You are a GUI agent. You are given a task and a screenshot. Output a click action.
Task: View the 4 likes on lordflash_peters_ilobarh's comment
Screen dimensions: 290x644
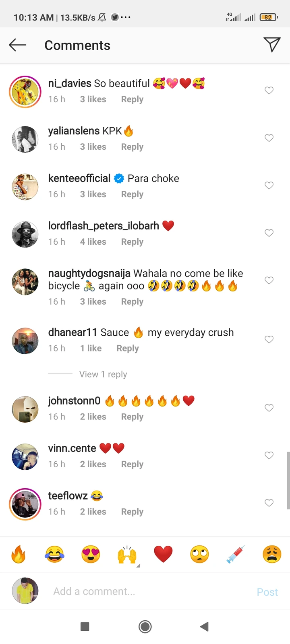[x=93, y=242]
